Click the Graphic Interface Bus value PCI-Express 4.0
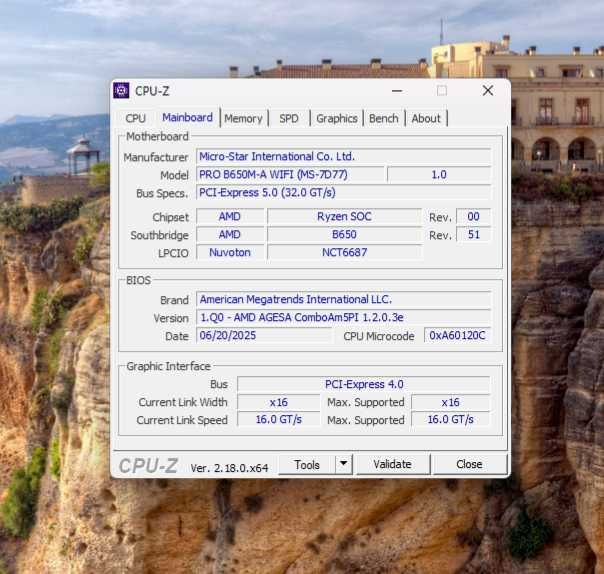The width and height of the screenshot is (604, 574). tap(364, 384)
